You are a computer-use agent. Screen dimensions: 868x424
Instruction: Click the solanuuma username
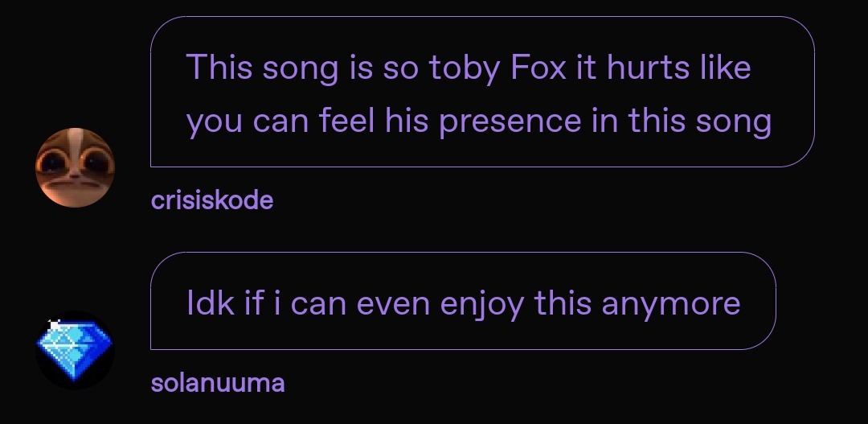[217, 383]
